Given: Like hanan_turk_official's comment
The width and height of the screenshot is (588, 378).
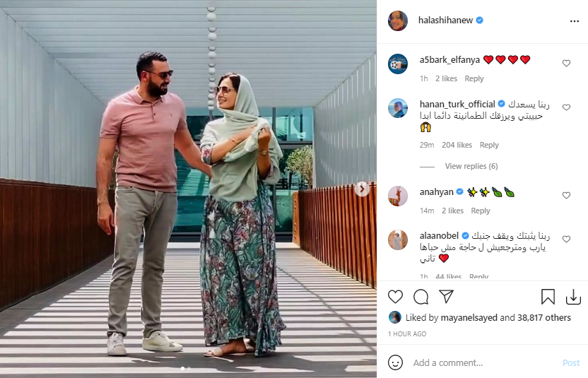Looking at the screenshot, I should pos(566,107).
